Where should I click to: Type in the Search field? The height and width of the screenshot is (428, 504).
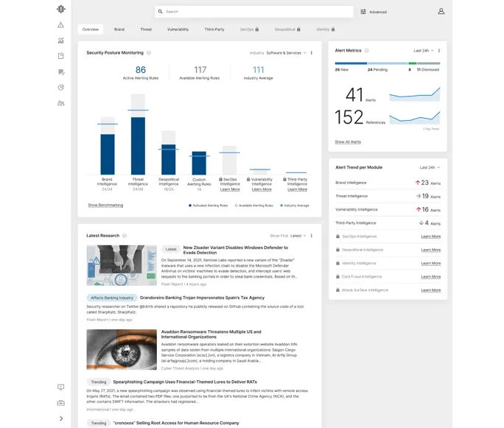coord(254,12)
